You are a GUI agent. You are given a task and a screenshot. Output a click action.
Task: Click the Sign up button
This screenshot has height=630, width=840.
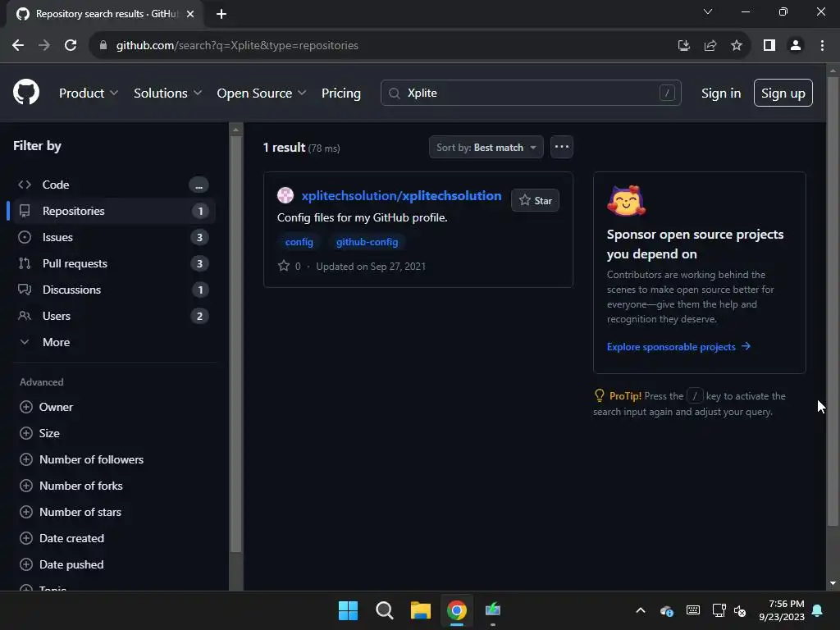click(783, 93)
